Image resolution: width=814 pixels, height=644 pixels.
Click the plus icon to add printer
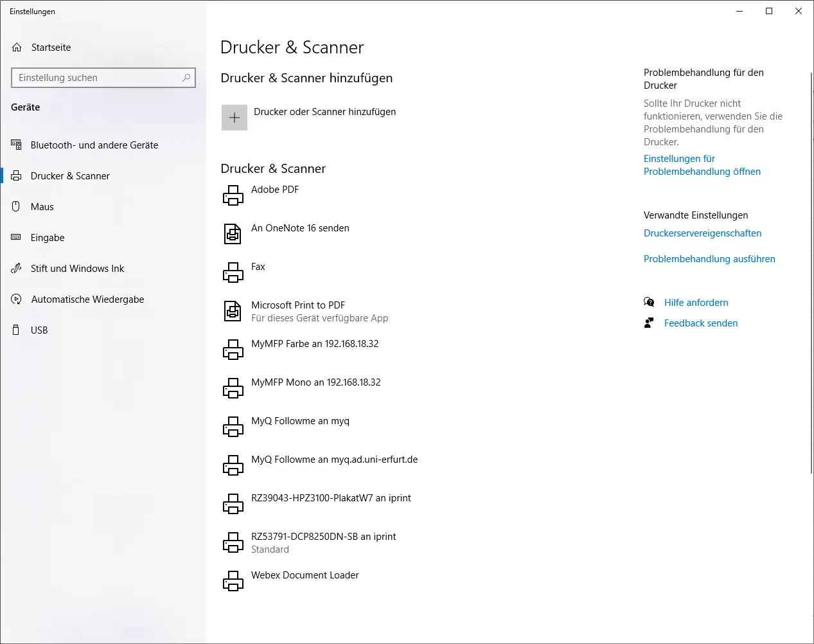[x=234, y=118]
